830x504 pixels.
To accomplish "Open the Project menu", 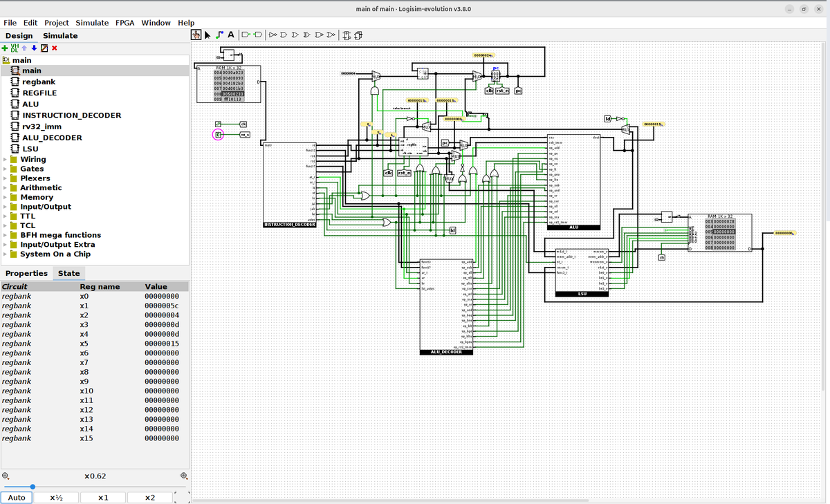I will (x=57, y=23).
